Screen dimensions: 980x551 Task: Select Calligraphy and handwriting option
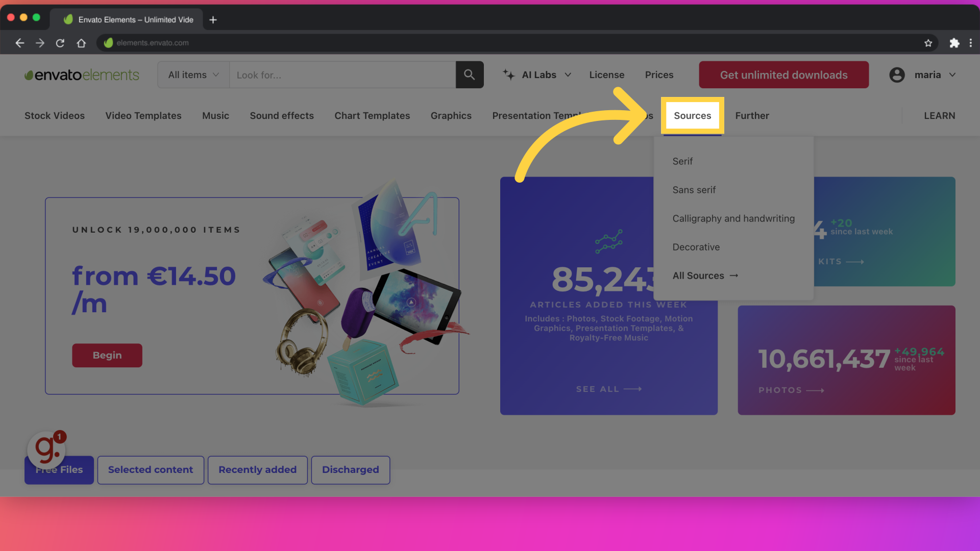[x=733, y=218]
